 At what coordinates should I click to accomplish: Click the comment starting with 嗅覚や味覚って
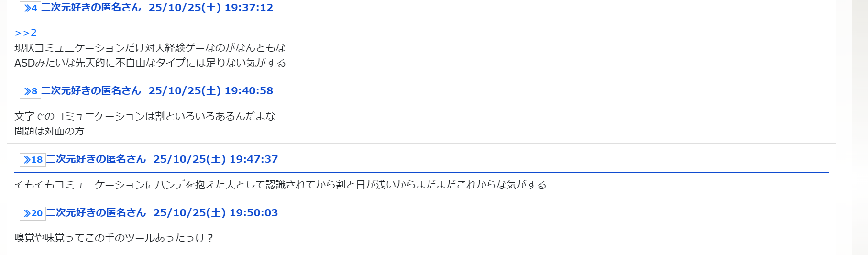pos(114,238)
